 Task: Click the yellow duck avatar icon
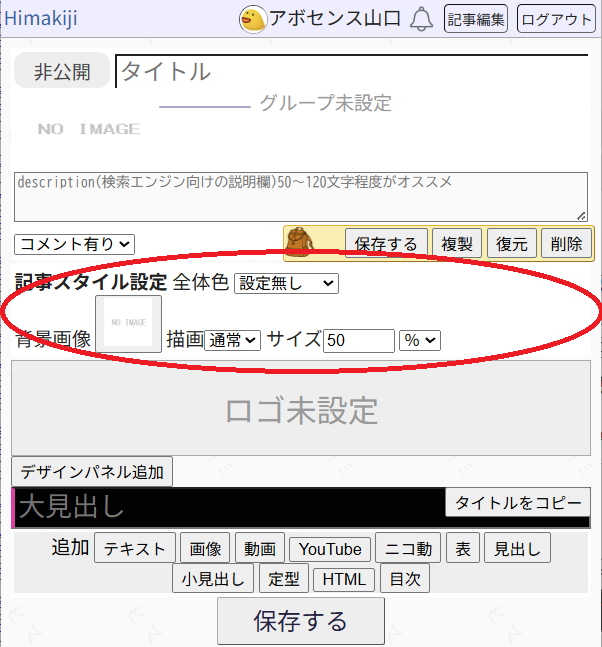[x=253, y=18]
